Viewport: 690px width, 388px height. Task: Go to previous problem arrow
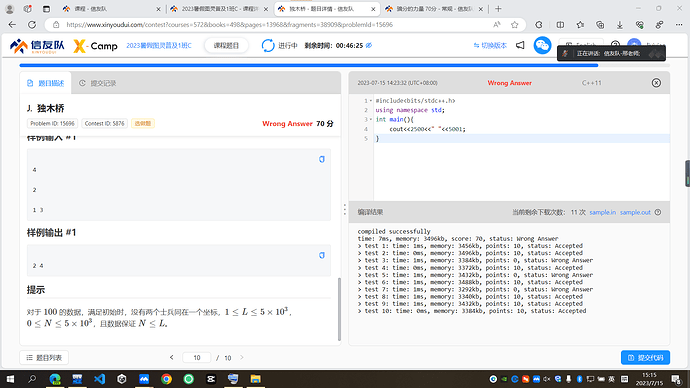pyautogui.click(x=172, y=357)
